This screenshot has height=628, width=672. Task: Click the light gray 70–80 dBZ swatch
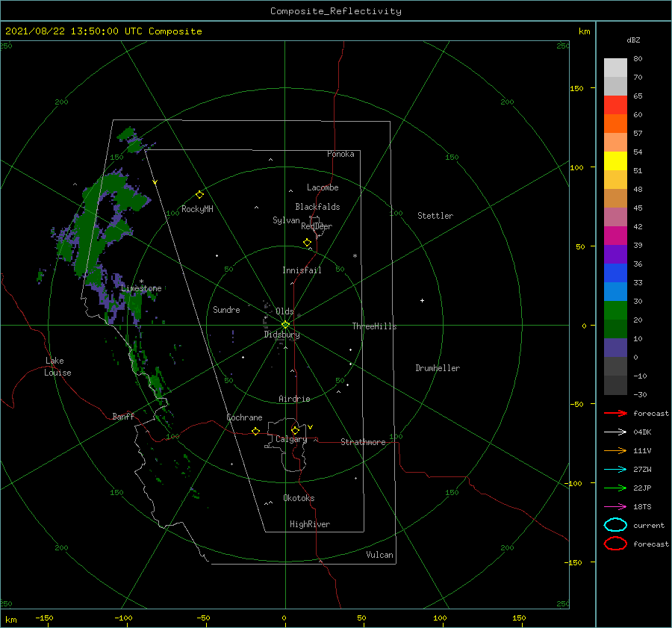615,68
